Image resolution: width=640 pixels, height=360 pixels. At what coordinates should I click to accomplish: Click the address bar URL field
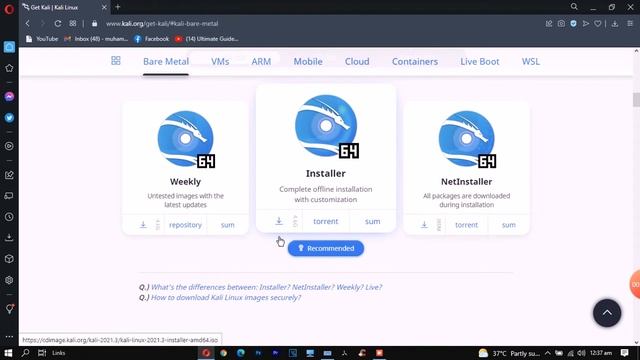162,24
